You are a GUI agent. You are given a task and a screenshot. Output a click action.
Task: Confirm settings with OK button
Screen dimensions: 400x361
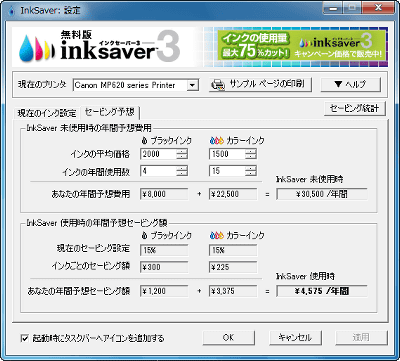pos(228,337)
